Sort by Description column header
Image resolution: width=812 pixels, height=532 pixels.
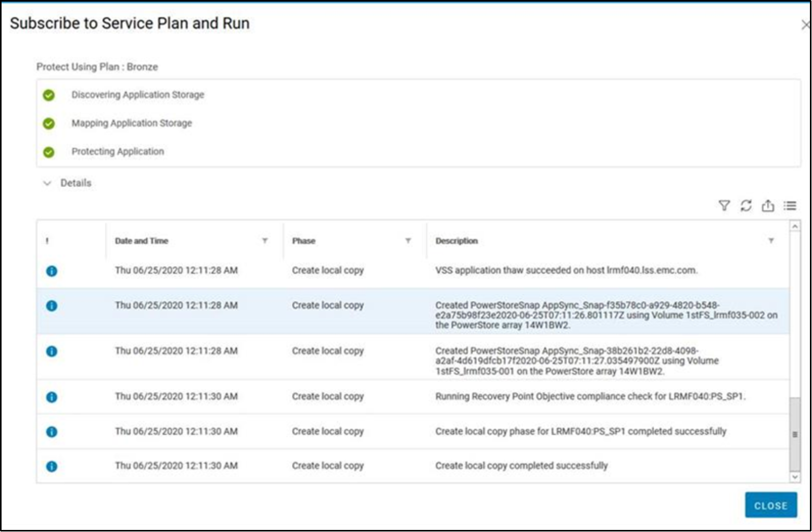(456, 241)
